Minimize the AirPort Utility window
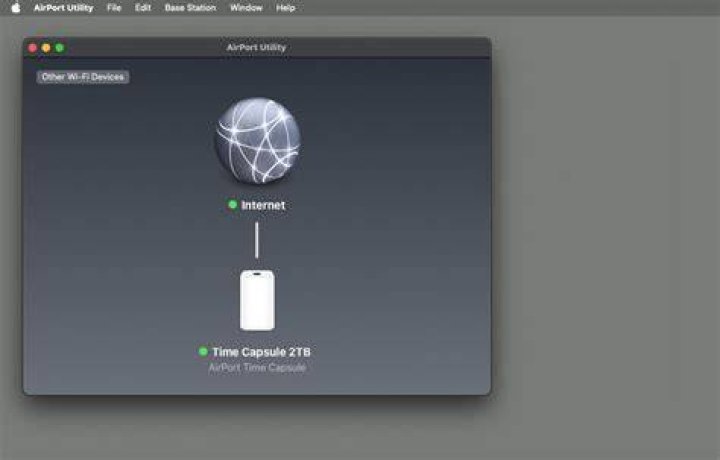 click(46, 48)
